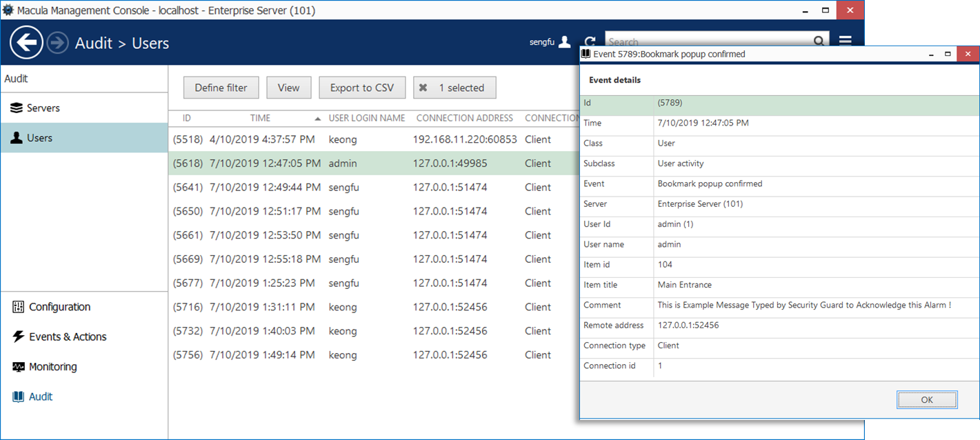Viewport: 980px width, 440px height.
Task: Click the sengfu username label in header
Action: click(x=542, y=42)
